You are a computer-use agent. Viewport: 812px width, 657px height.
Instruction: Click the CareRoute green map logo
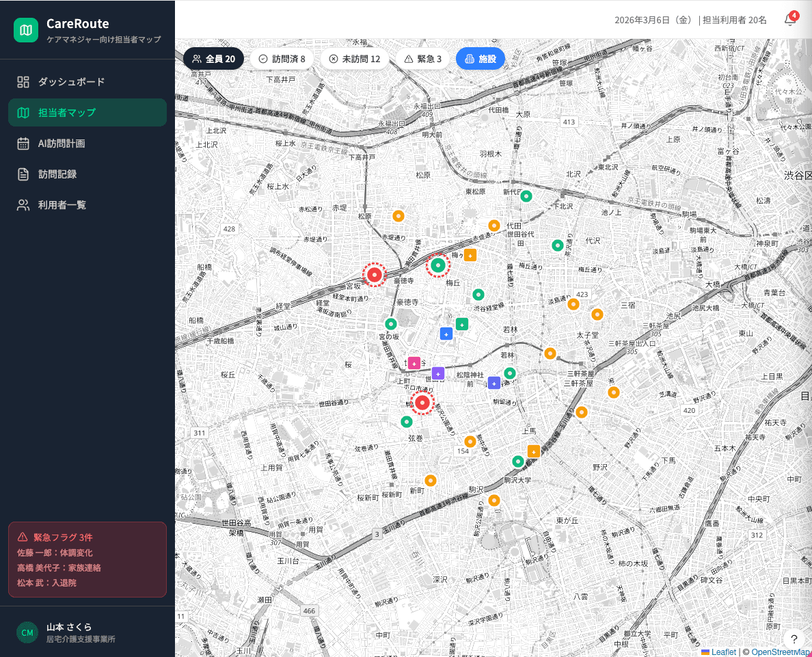click(26, 30)
